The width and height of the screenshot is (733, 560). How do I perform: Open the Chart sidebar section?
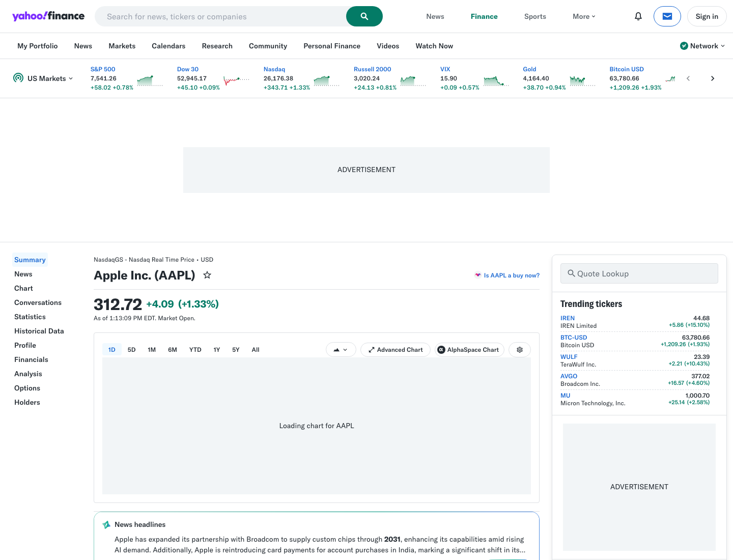[x=23, y=288]
